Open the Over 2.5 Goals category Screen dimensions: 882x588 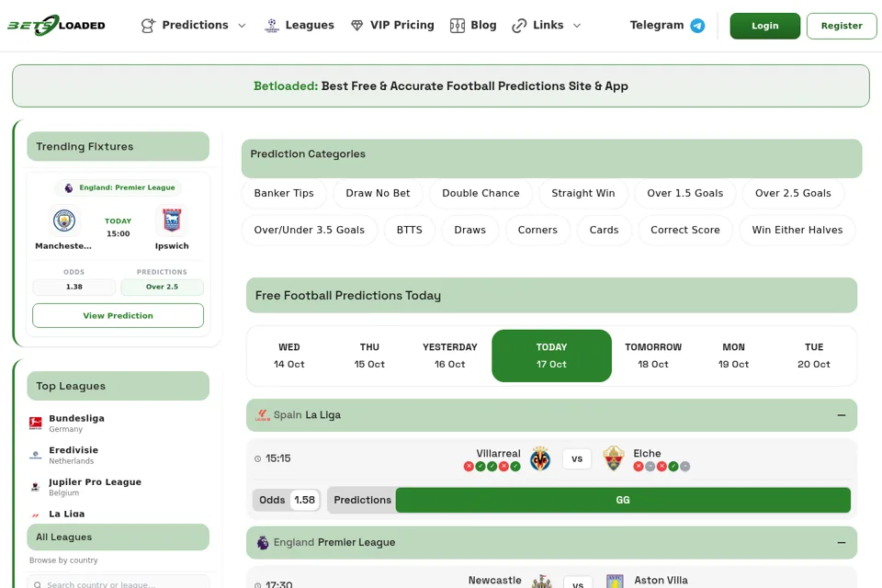[x=793, y=193]
